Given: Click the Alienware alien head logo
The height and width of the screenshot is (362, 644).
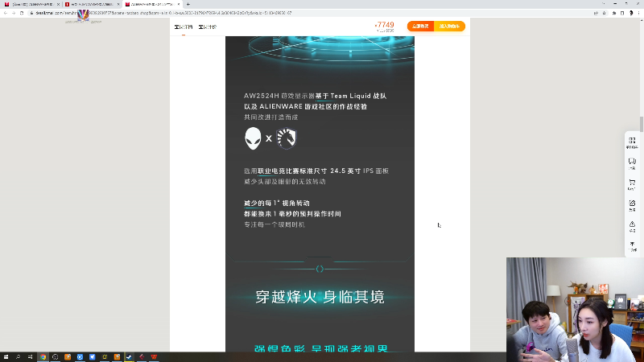Looking at the screenshot, I should point(253,138).
